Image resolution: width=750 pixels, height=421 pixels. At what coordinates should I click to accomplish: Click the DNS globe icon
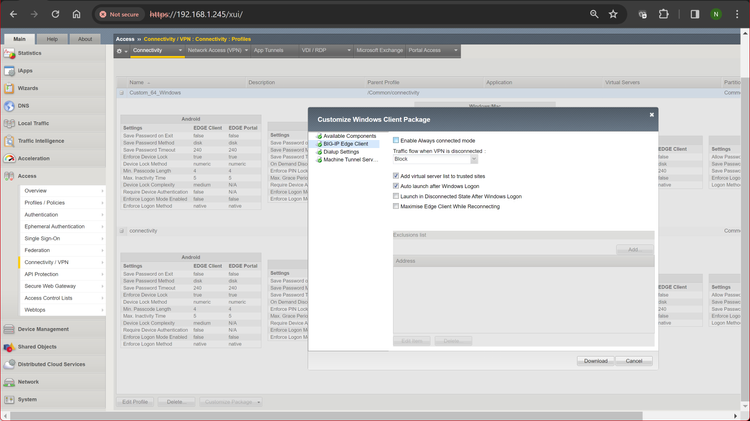click(10, 106)
